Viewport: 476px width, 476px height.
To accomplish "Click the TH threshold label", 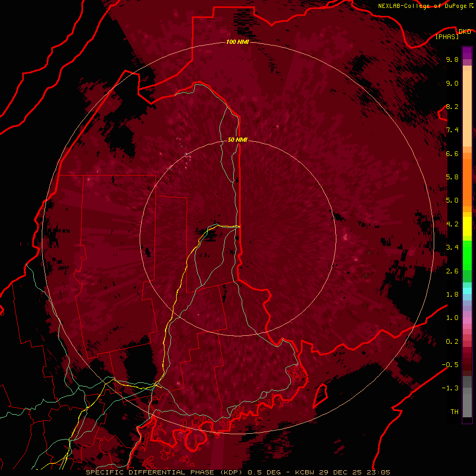I will 454,412.
